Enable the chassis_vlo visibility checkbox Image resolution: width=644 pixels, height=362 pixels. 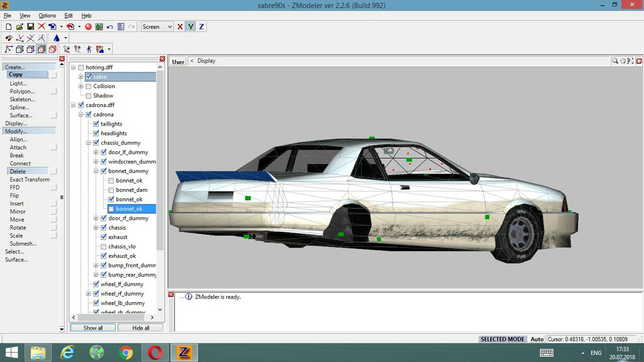coord(104,246)
